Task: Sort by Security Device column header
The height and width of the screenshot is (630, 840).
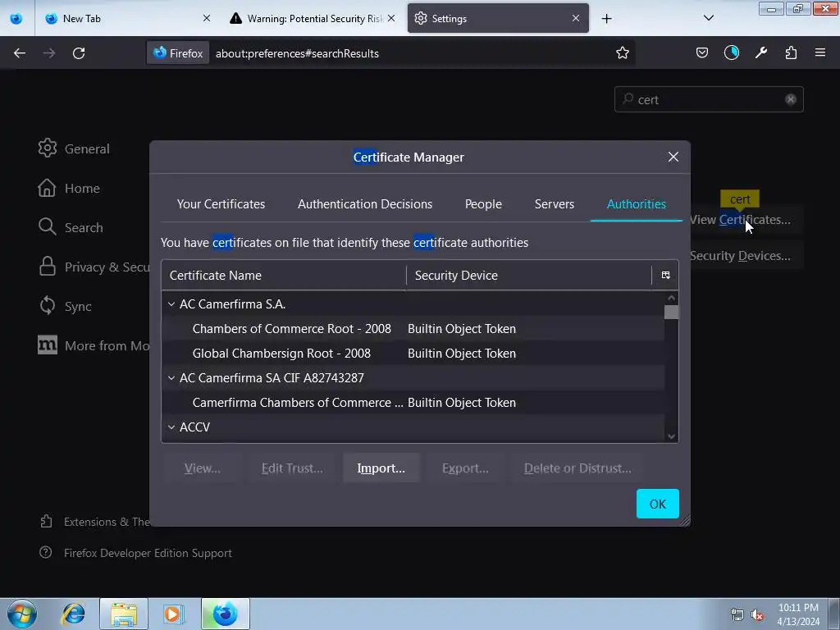Action: click(x=529, y=276)
